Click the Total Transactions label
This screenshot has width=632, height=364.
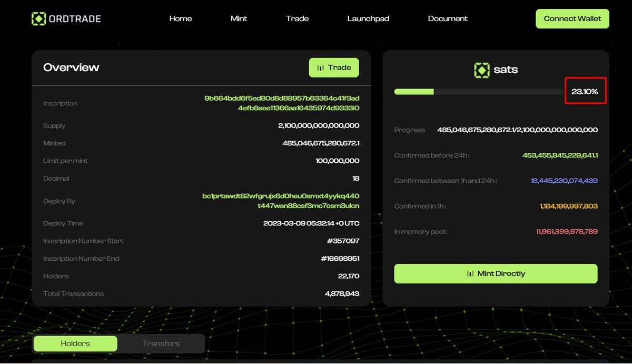point(73,293)
